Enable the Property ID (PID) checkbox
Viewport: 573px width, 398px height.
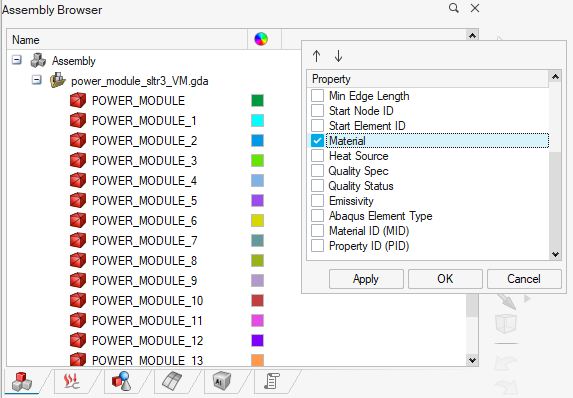[x=317, y=246]
